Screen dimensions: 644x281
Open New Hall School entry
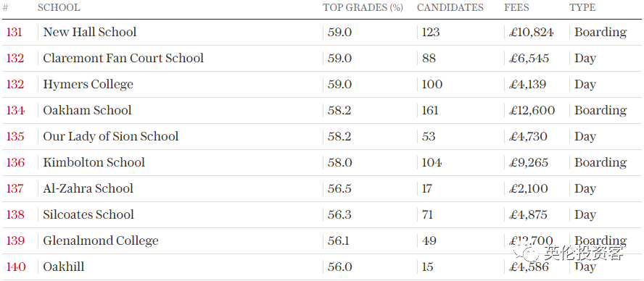click(89, 32)
